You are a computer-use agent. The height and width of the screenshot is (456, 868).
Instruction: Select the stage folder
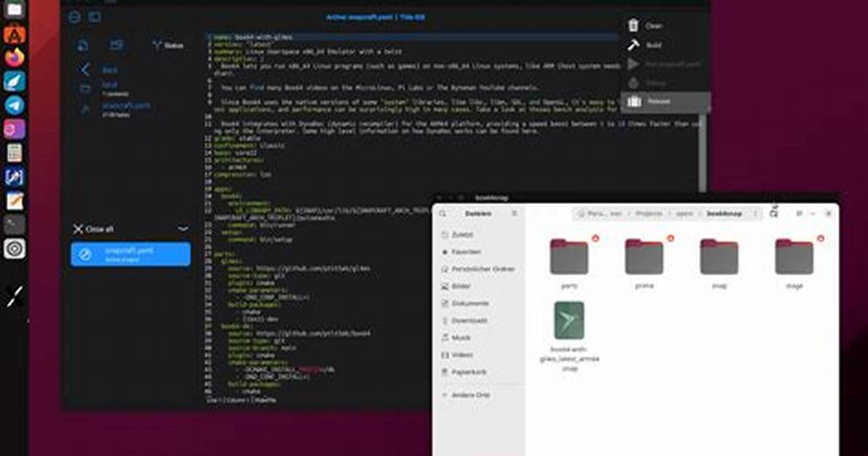click(795, 262)
